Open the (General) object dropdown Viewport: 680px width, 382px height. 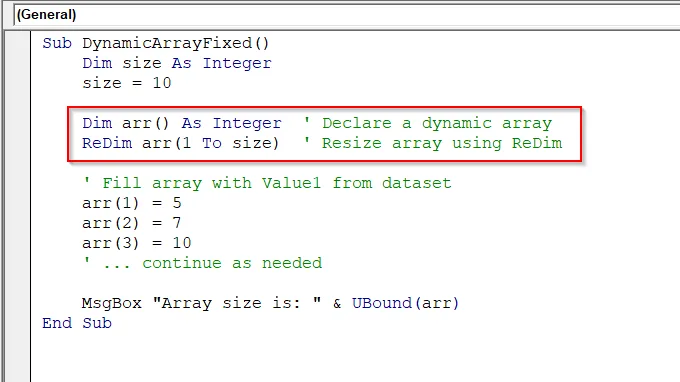pos(346,15)
